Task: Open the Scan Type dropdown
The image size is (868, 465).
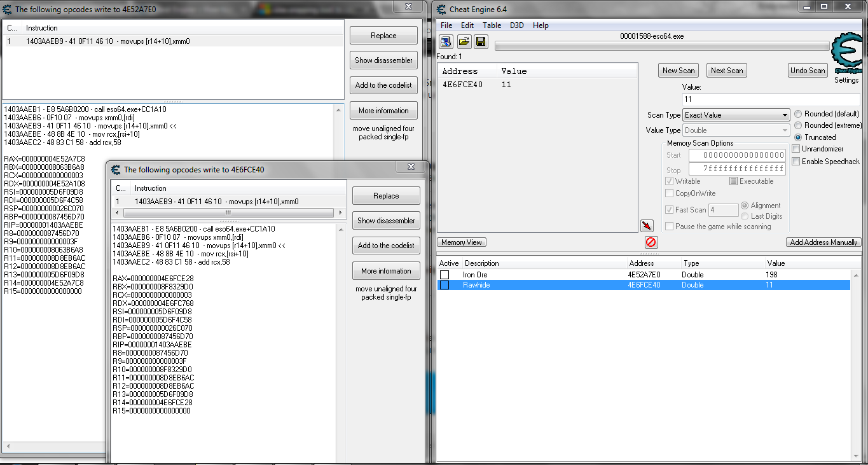Action: [736, 115]
